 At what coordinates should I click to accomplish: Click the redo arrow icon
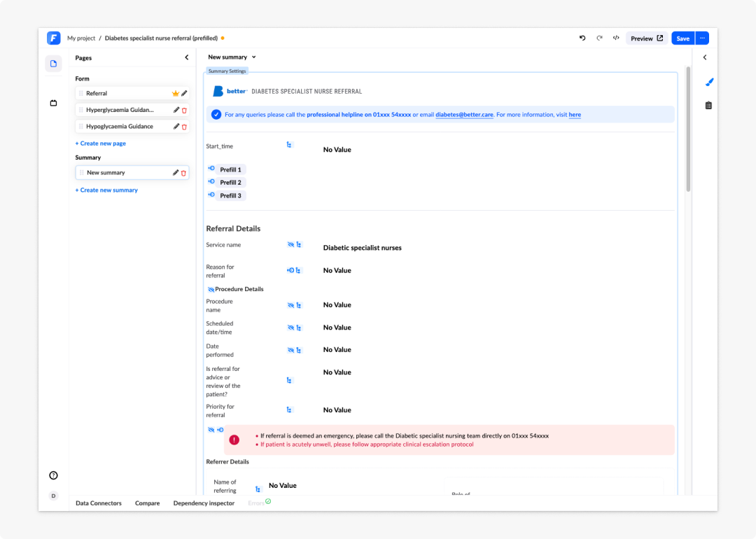point(599,38)
